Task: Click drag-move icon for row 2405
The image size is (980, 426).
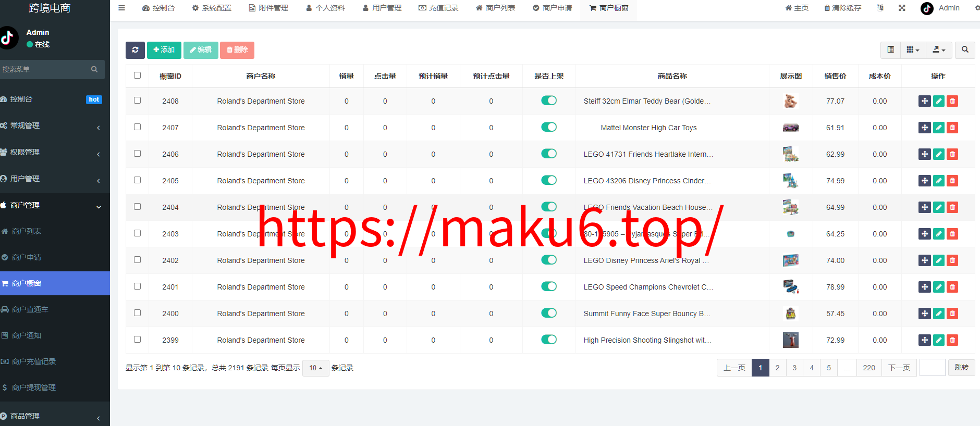Action: click(x=925, y=181)
